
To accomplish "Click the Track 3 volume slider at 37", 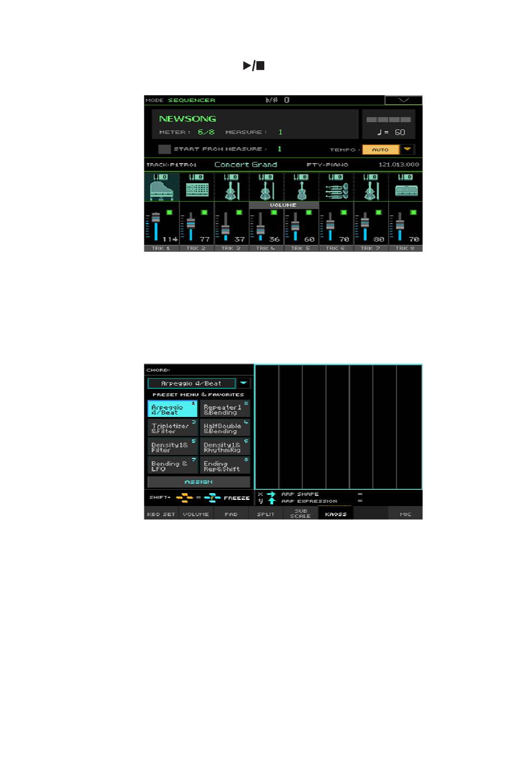I will point(226,226).
